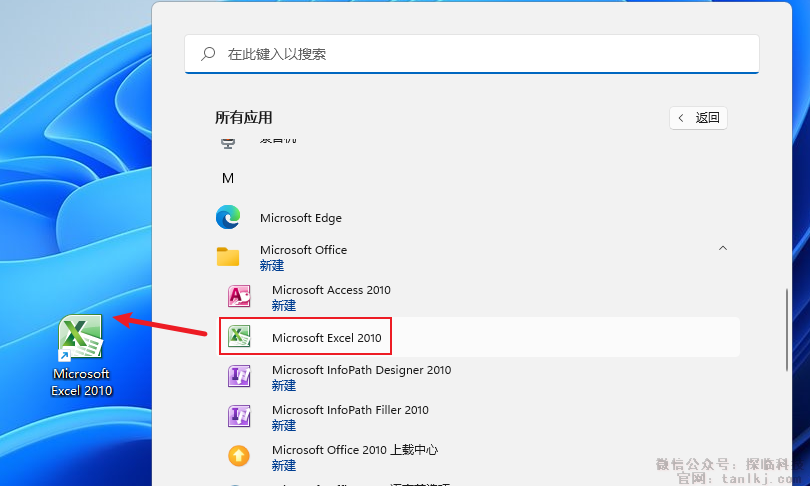The width and height of the screenshot is (810, 486).
Task: Open the Office 2010 上载中心 orange icon
Action: [239, 456]
